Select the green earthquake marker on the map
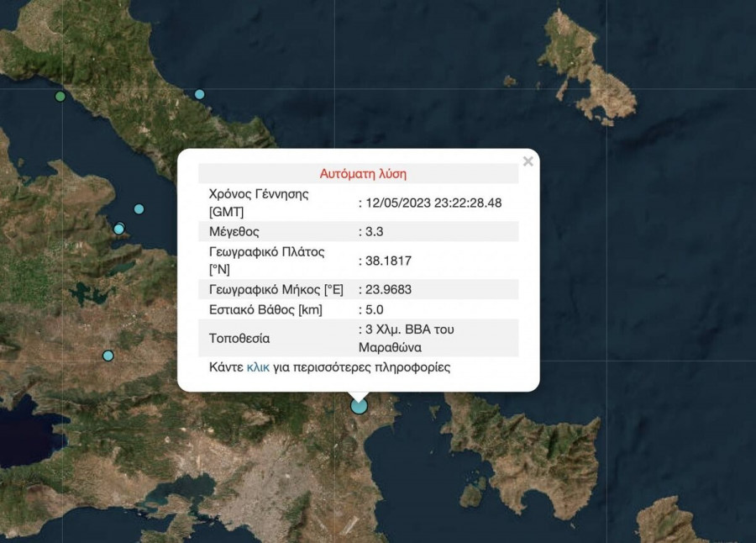The image size is (756, 543). 60,97
